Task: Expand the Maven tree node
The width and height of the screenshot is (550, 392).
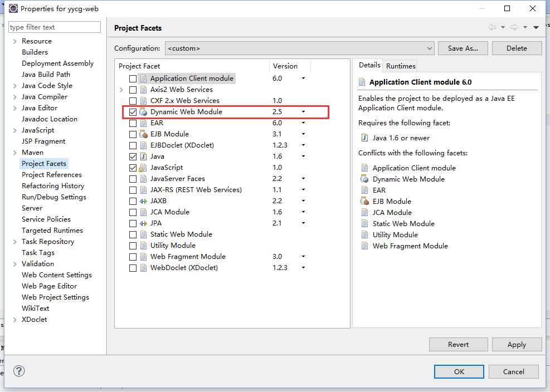Action: [x=14, y=153]
